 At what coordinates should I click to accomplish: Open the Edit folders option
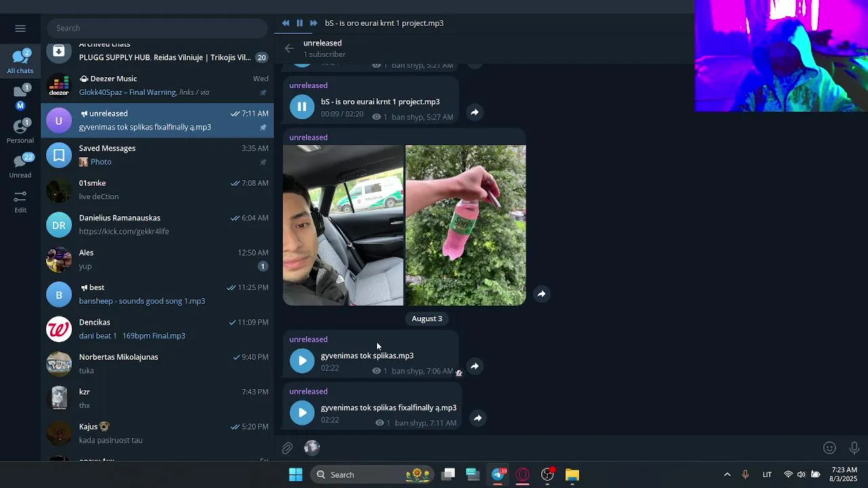[20, 201]
